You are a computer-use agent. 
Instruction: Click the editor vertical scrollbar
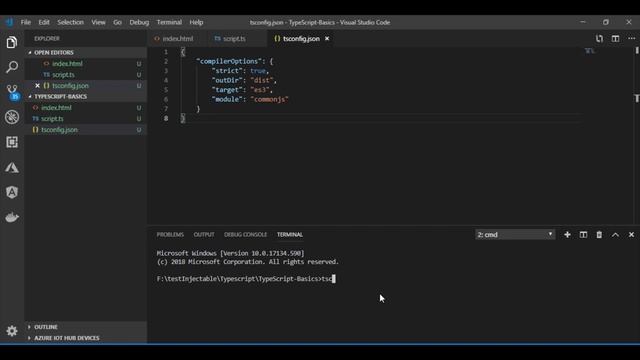tap(637, 135)
